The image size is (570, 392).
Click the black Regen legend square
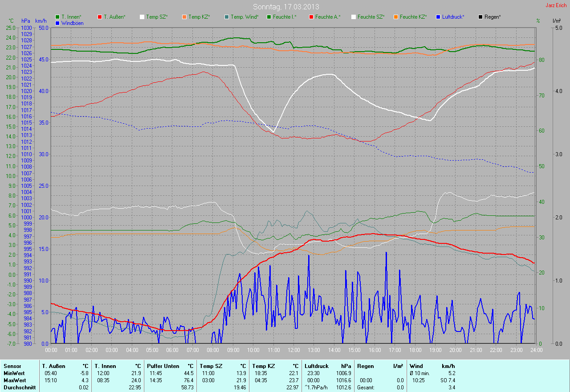point(480,17)
